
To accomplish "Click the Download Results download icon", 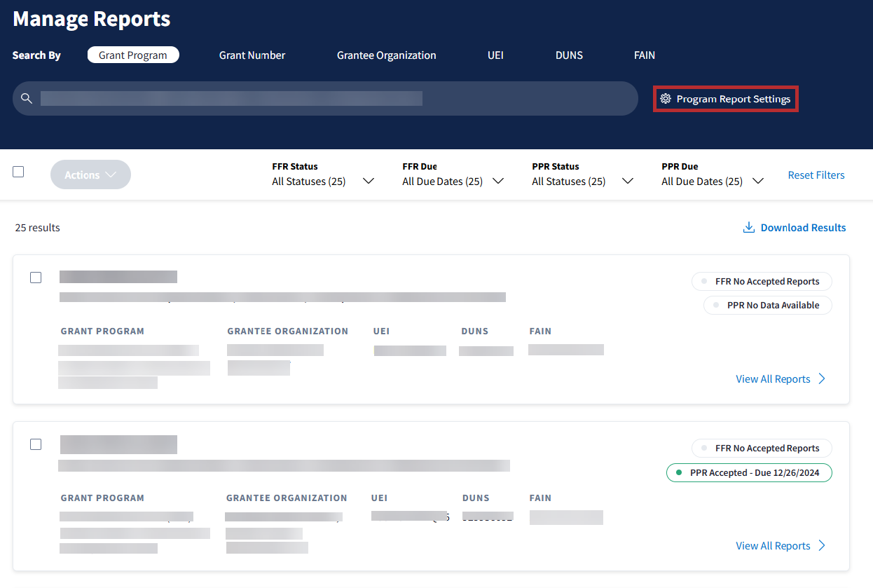I will tap(748, 228).
